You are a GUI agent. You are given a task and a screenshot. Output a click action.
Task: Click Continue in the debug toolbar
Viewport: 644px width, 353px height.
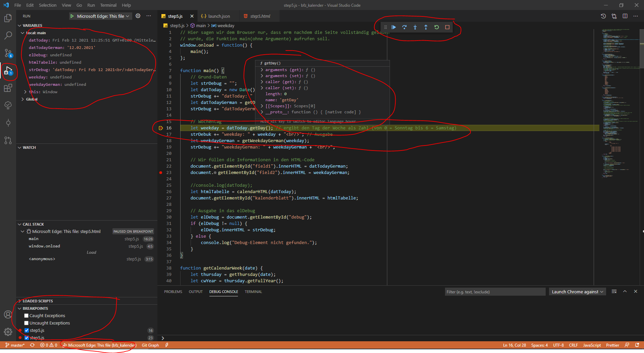[x=393, y=27]
